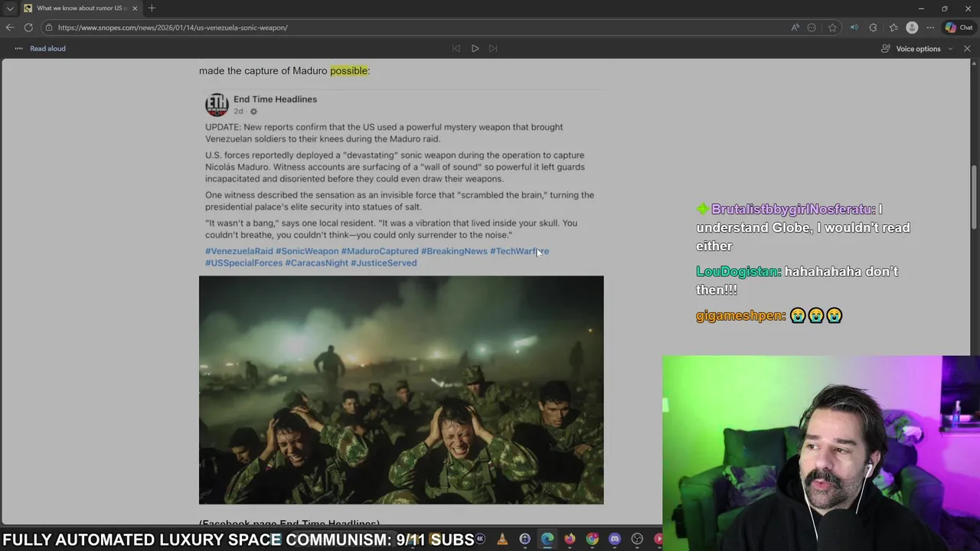Skip to next paragraph in Read aloud
Viewport: 980px width, 551px height.
(493, 48)
